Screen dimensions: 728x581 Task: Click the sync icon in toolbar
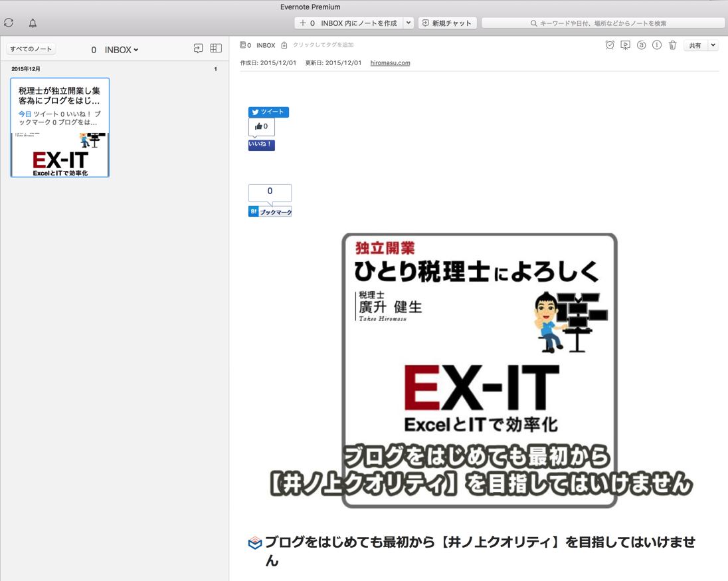tap(9, 23)
